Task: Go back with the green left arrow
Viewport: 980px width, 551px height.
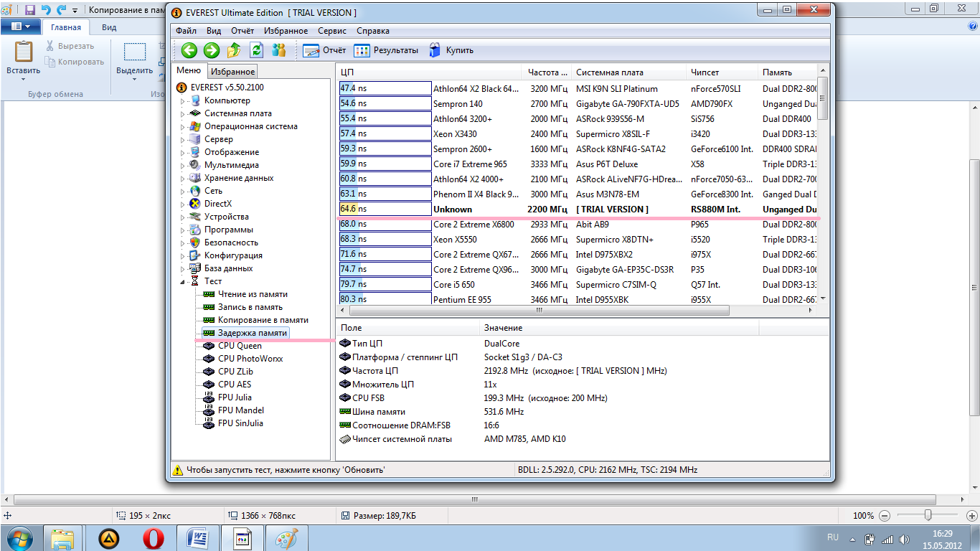Action: click(x=189, y=50)
